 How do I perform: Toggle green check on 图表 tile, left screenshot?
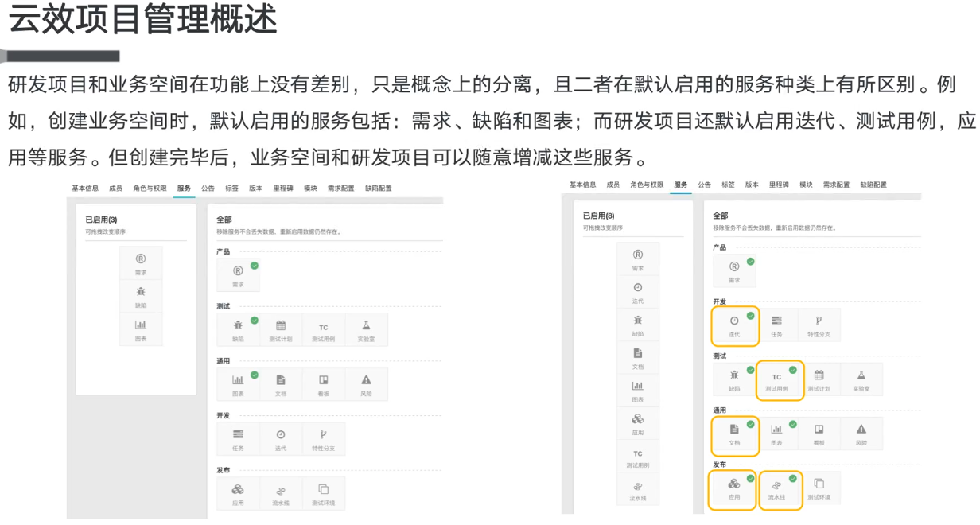click(255, 374)
